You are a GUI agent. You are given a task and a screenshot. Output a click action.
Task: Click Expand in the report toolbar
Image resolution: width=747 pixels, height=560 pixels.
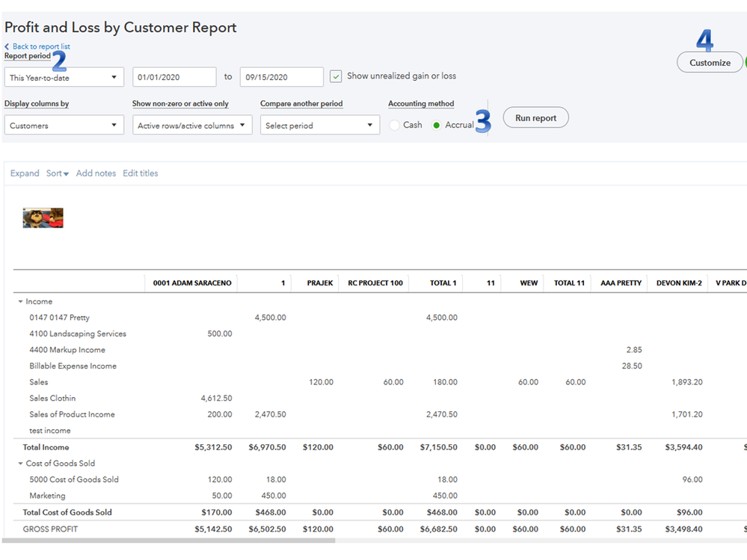[x=25, y=173]
